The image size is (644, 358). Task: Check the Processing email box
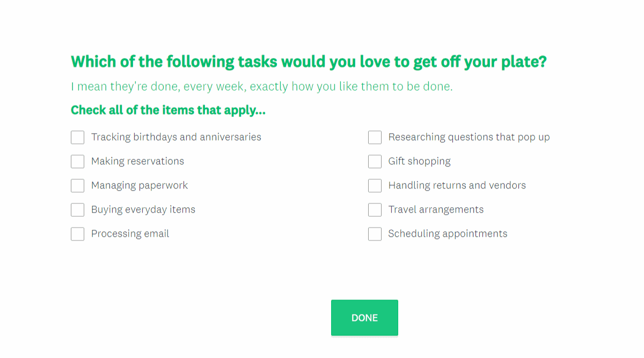point(77,234)
